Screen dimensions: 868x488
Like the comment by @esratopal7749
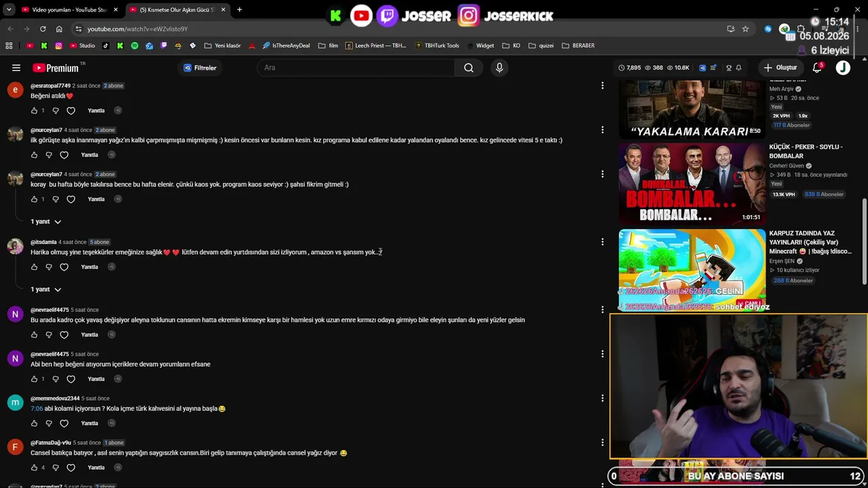click(35, 110)
